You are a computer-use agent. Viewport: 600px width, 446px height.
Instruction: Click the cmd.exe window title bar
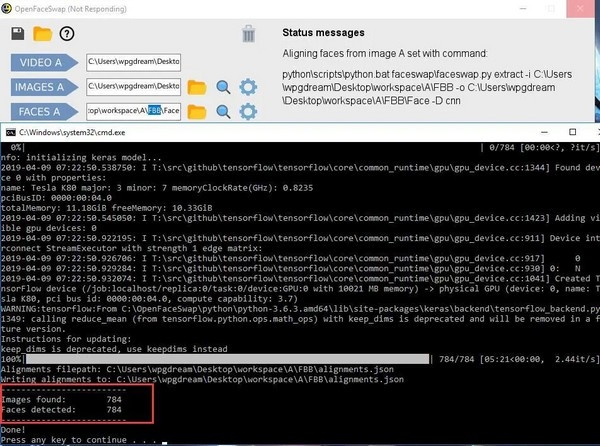[x=300, y=133]
